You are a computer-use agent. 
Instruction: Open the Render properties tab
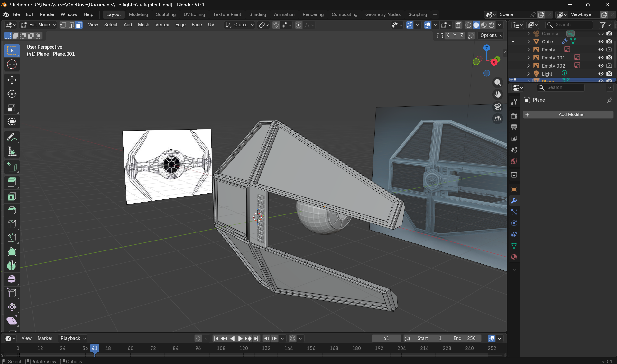514,116
